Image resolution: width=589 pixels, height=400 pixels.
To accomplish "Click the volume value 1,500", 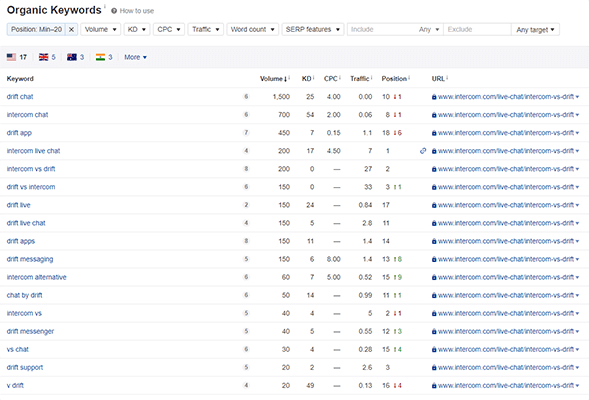I will pyautogui.click(x=281, y=97).
